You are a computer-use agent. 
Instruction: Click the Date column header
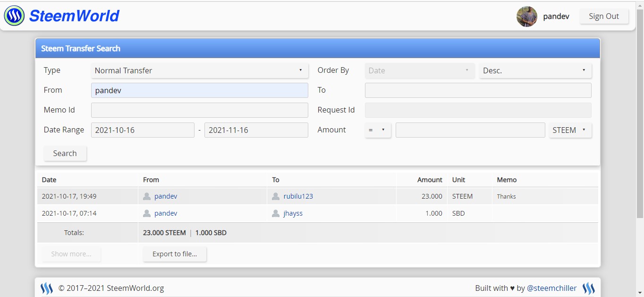(49, 180)
